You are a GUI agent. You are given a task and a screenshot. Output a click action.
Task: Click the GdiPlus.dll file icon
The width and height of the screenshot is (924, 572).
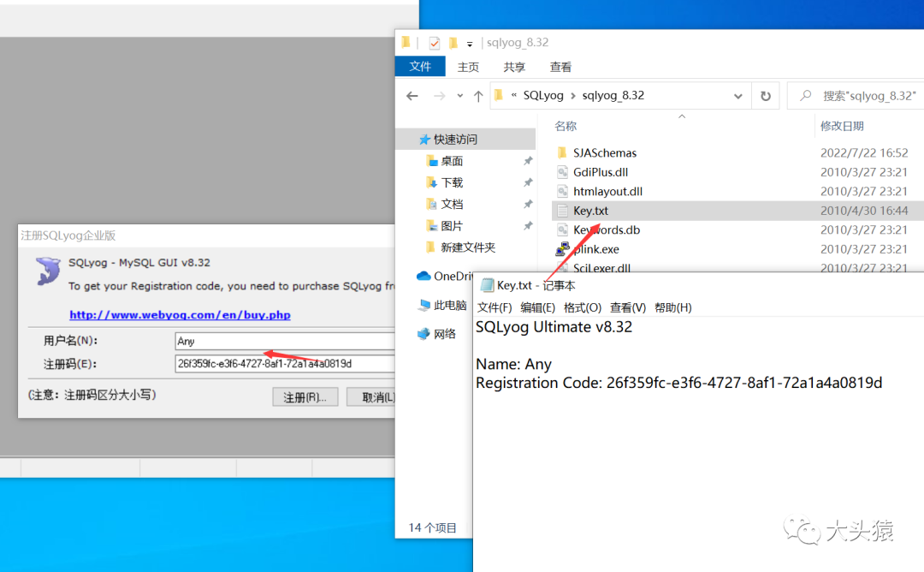click(x=562, y=172)
